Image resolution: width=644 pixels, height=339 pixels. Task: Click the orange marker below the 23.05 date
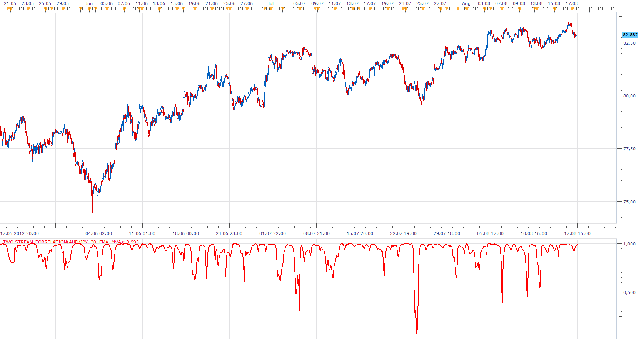coord(28,9)
